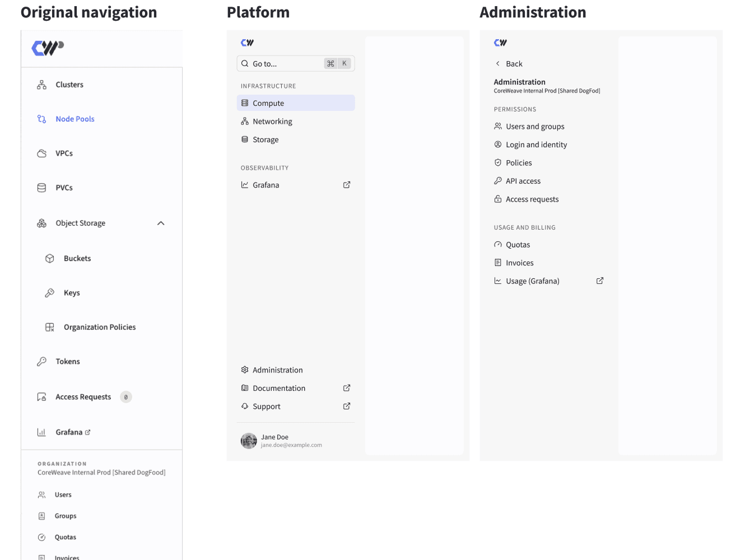736x560 pixels.
Task: Select the Buckets icon under Object Storage
Action: point(50,258)
